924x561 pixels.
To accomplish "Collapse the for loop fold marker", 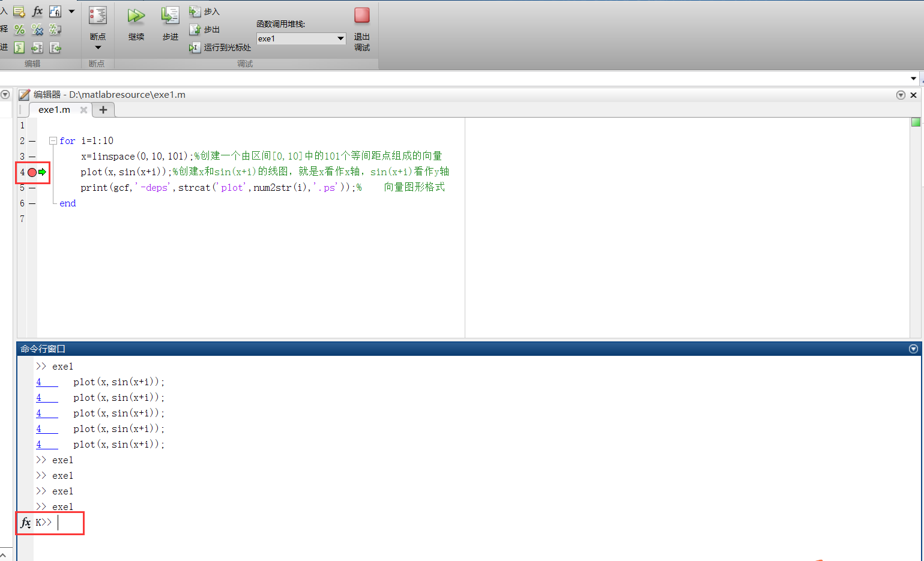I will [53, 140].
